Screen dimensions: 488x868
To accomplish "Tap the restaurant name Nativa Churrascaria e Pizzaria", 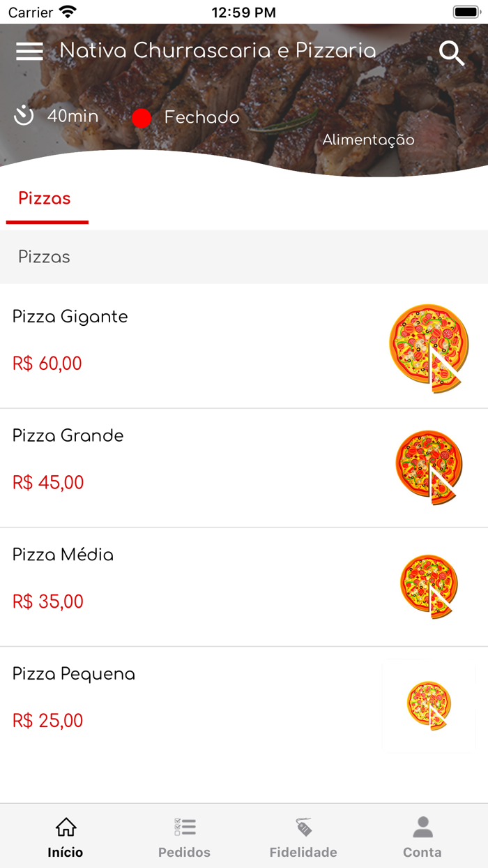I will (218, 51).
